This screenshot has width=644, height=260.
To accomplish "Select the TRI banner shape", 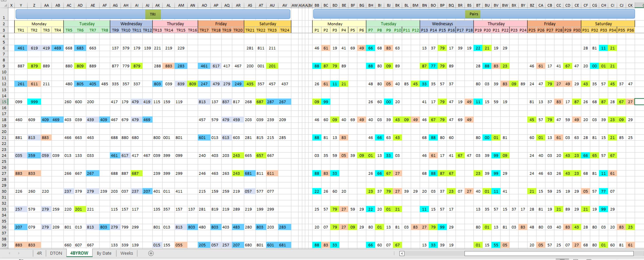I will click(153, 14).
